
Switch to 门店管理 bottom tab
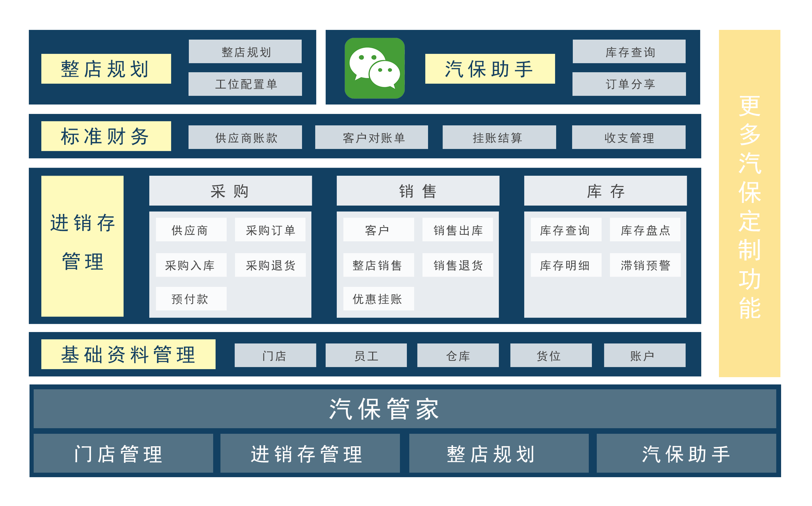[x=123, y=453]
